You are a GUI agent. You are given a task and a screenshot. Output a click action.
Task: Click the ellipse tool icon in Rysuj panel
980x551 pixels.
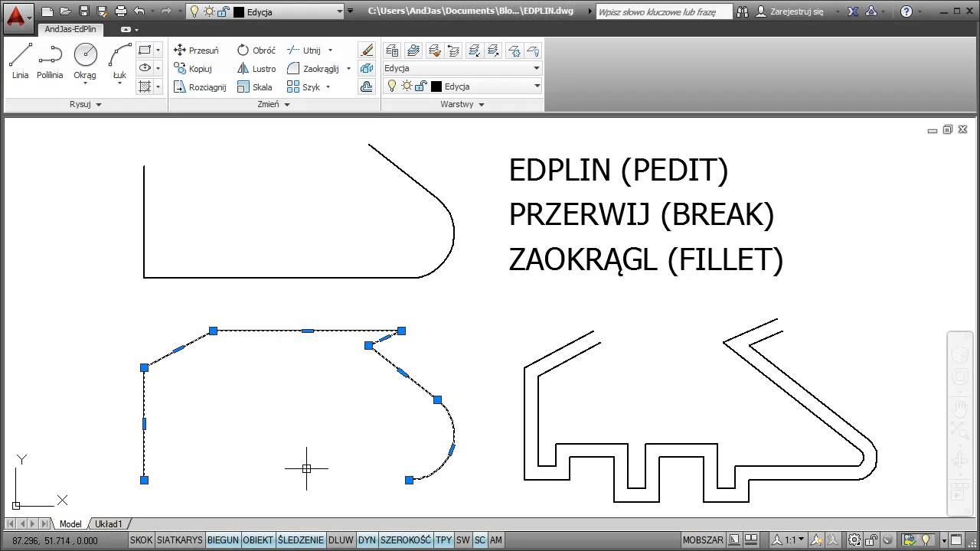(145, 68)
